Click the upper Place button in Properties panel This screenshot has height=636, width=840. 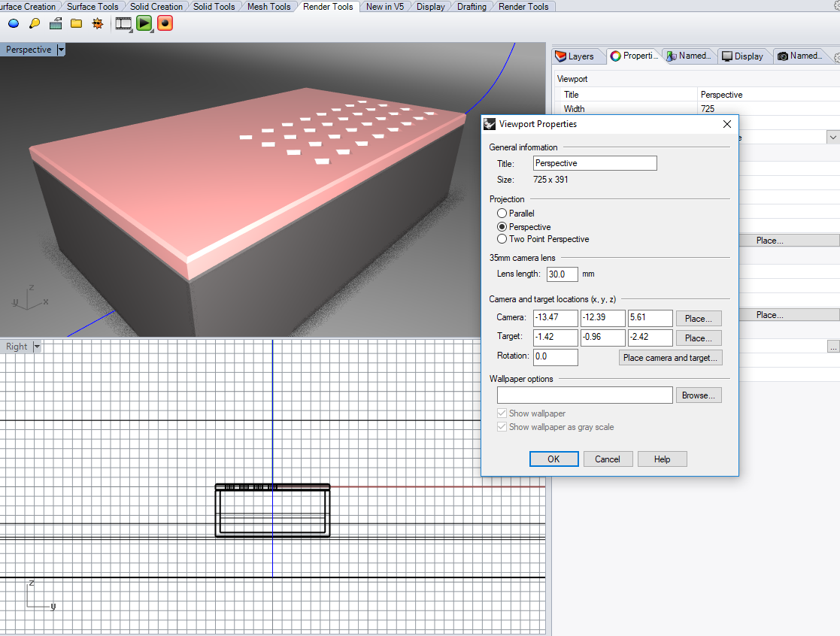789,241
